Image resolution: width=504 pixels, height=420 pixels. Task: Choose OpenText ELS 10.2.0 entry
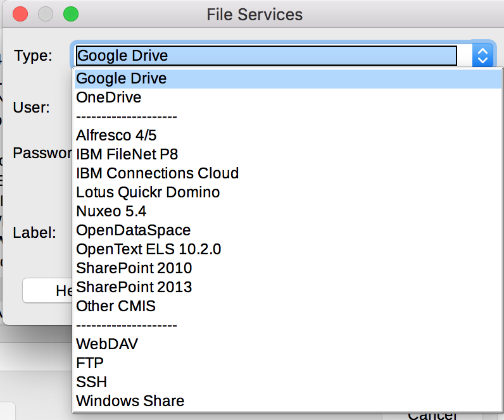coord(288,249)
